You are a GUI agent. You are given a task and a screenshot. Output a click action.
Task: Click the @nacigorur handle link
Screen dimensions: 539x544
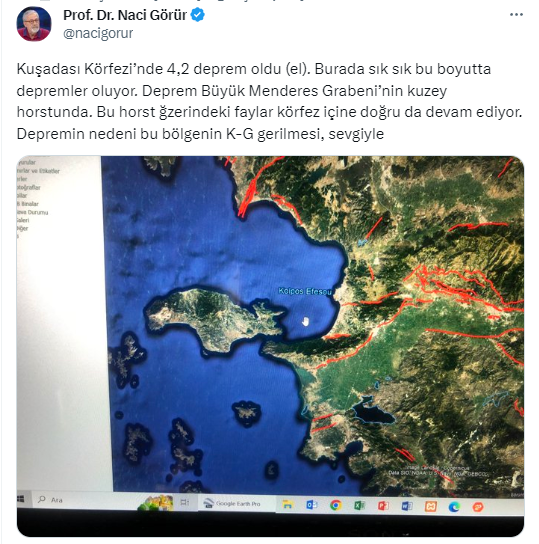tap(98, 34)
